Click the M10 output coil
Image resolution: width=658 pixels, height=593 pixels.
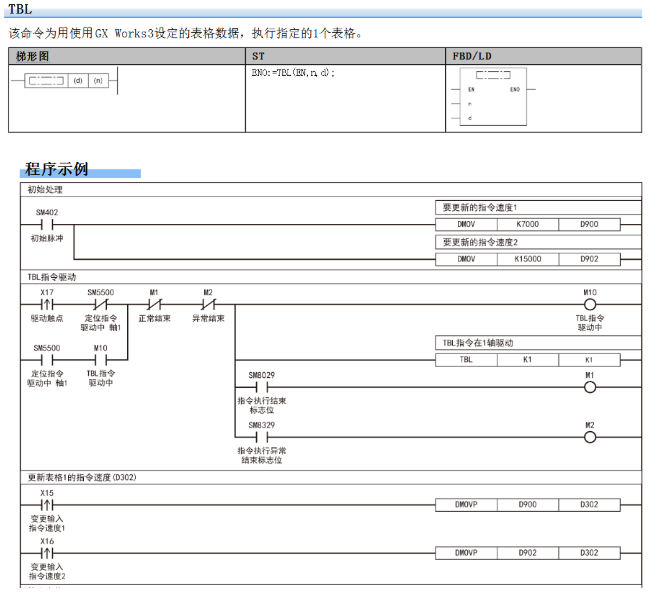point(590,304)
